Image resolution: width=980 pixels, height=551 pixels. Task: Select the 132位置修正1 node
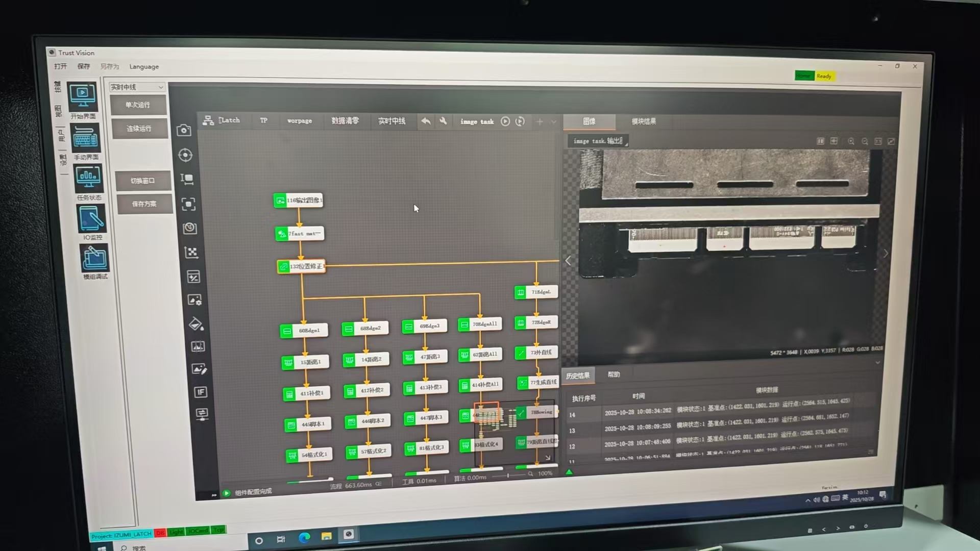301,266
